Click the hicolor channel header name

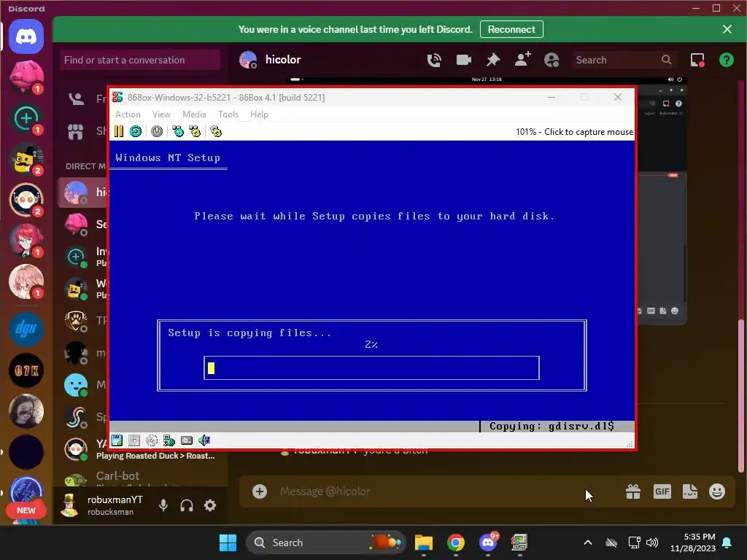[x=283, y=60]
